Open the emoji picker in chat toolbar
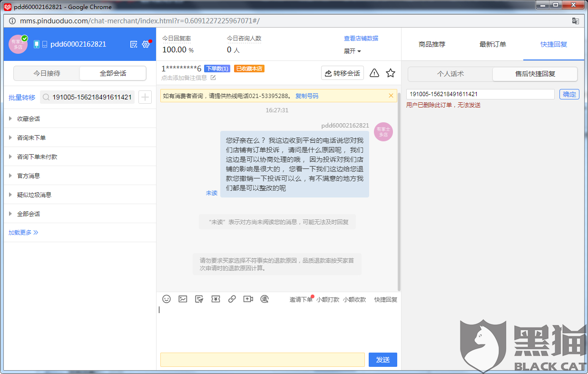The height and width of the screenshot is (374, 588). (167, 299)
